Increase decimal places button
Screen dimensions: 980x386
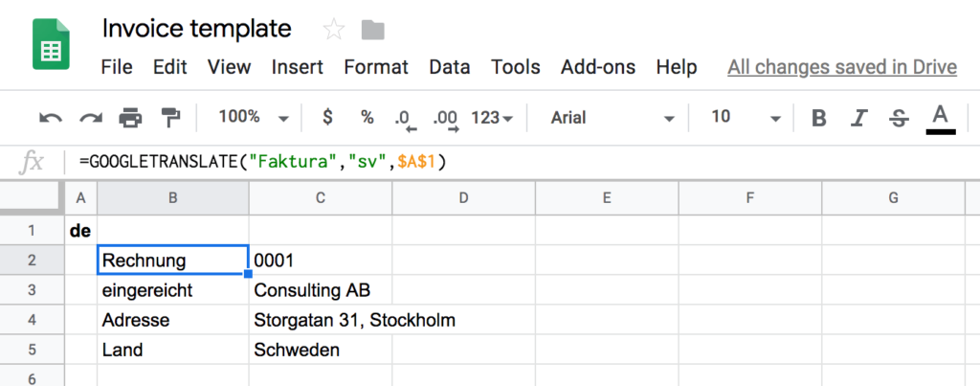[445, 120]
